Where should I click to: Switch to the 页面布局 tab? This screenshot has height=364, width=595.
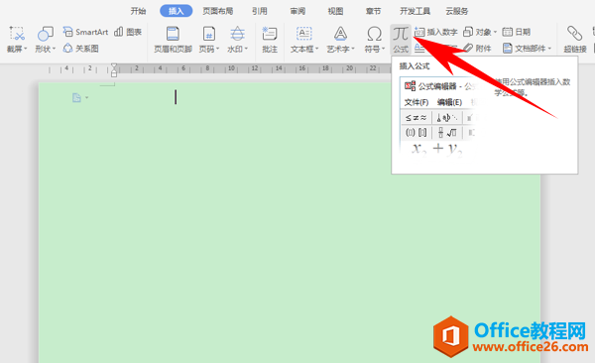[218, 11]
